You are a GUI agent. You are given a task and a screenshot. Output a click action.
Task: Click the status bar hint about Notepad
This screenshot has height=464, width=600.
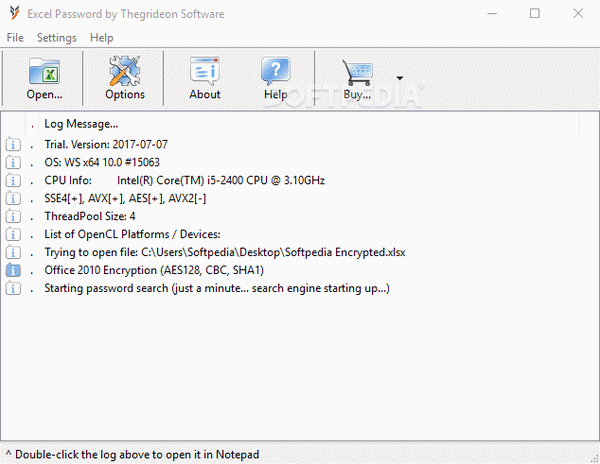(x=132, y=454)
